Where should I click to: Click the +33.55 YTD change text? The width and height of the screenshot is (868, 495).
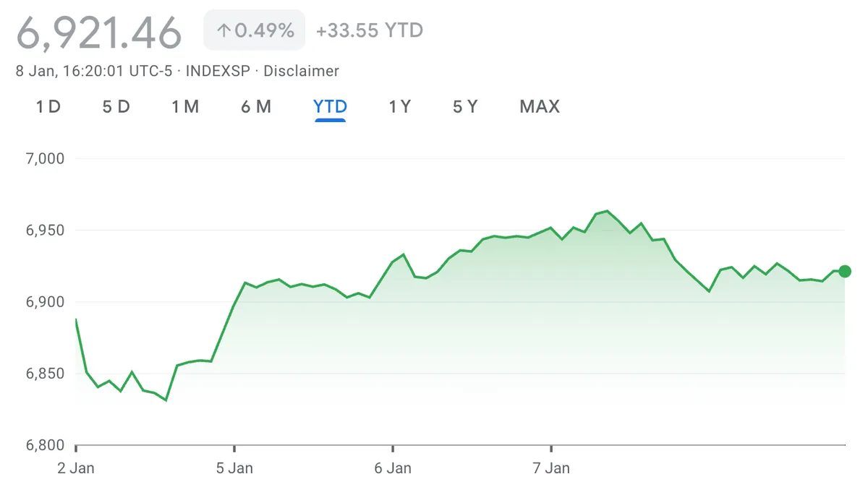click(x=368, y=30)
